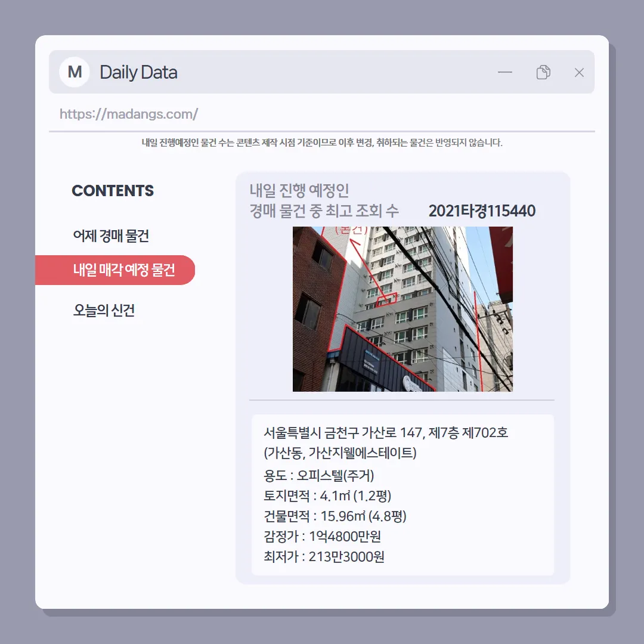Click the 용도 : 오피스텔(주거) line
The height and width of the screenshot is (644, 644).
(318, 476)
